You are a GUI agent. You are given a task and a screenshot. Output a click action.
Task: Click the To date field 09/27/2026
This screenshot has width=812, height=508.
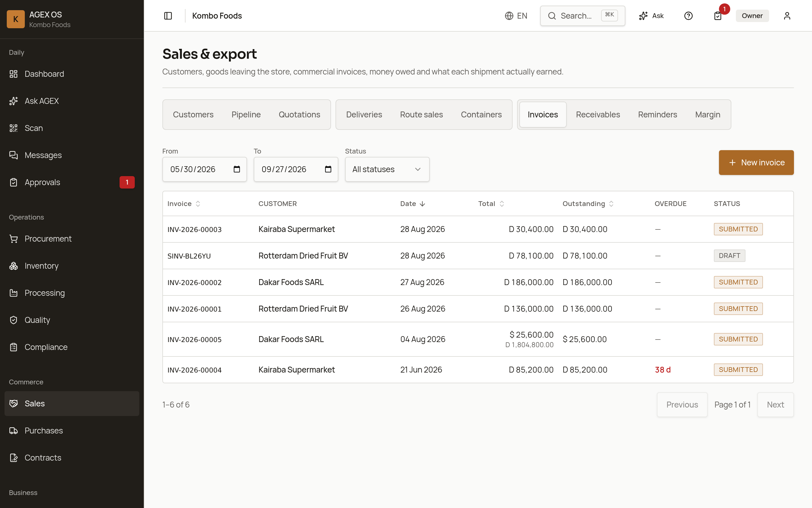[295, 169]
